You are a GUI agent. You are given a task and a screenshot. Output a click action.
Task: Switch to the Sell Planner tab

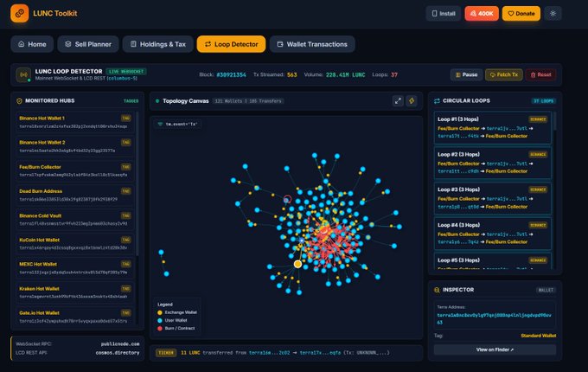tap(88, 44)
